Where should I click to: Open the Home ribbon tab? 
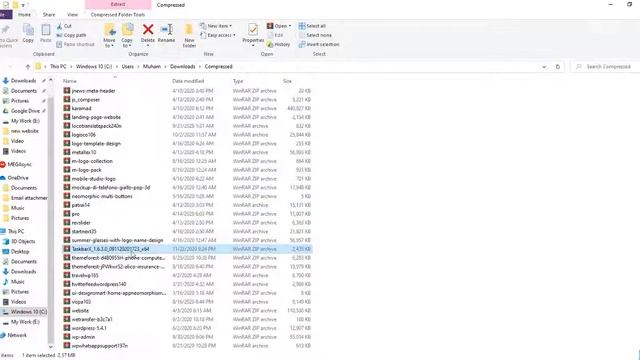[24, 15]
